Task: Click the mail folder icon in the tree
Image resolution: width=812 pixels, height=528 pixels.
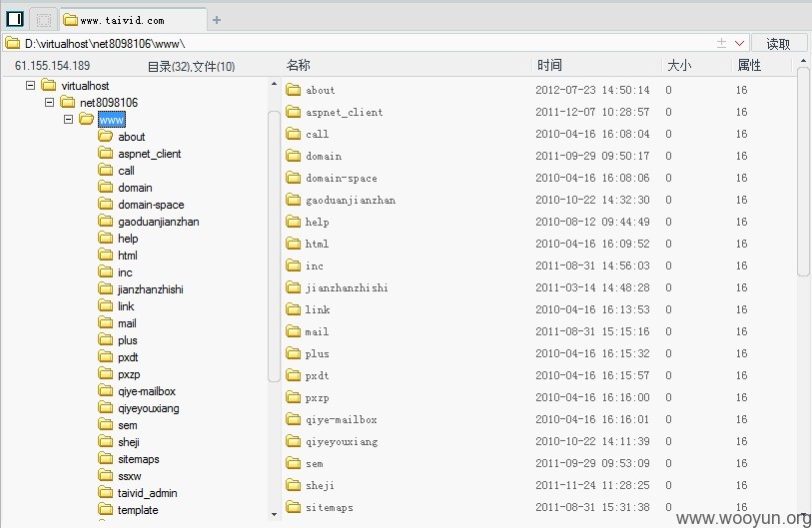Action: pyautogui.click(x=106, y=322)
